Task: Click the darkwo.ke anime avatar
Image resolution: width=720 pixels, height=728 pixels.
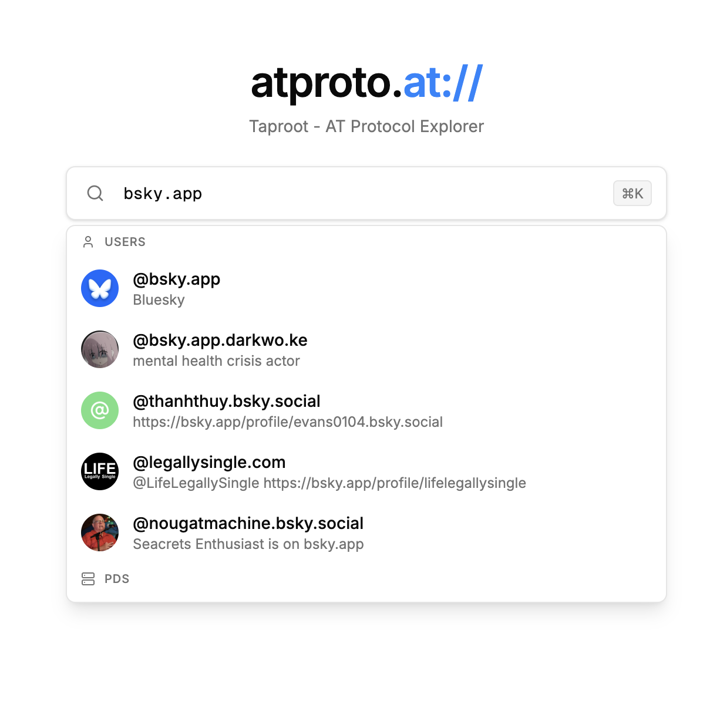Action: tap(100, 349)
